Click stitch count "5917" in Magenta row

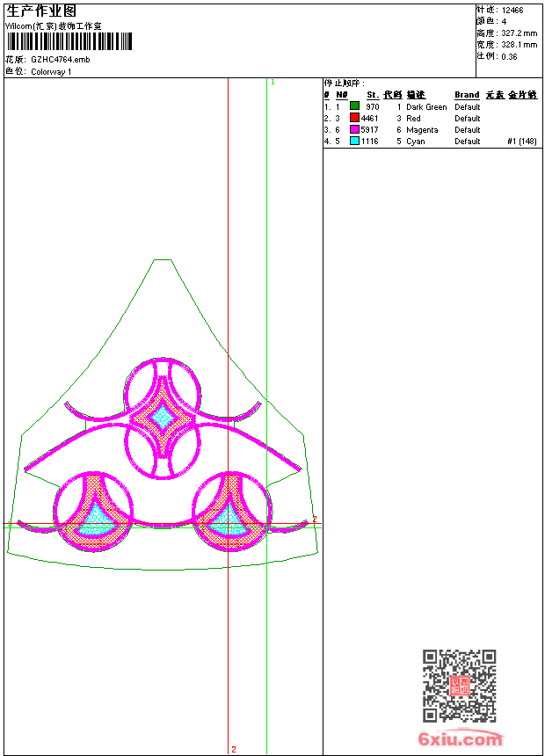(369, 130)
